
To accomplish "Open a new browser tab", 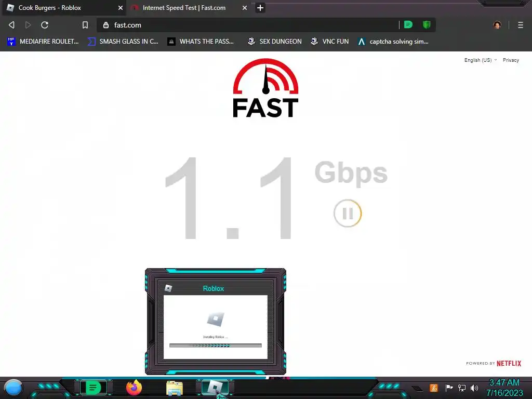I will [260, 8].
